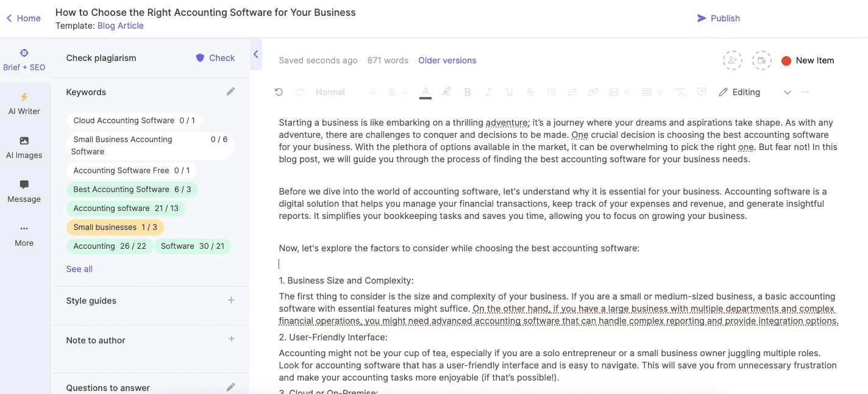Open the Normal text style dropdown
868x394 pixels.
(346, 92)
